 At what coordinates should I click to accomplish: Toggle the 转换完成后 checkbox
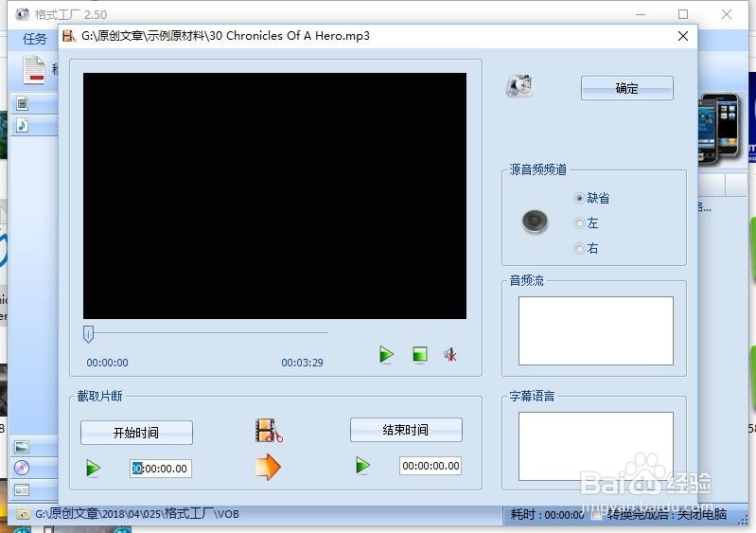(x=596, y=515)
